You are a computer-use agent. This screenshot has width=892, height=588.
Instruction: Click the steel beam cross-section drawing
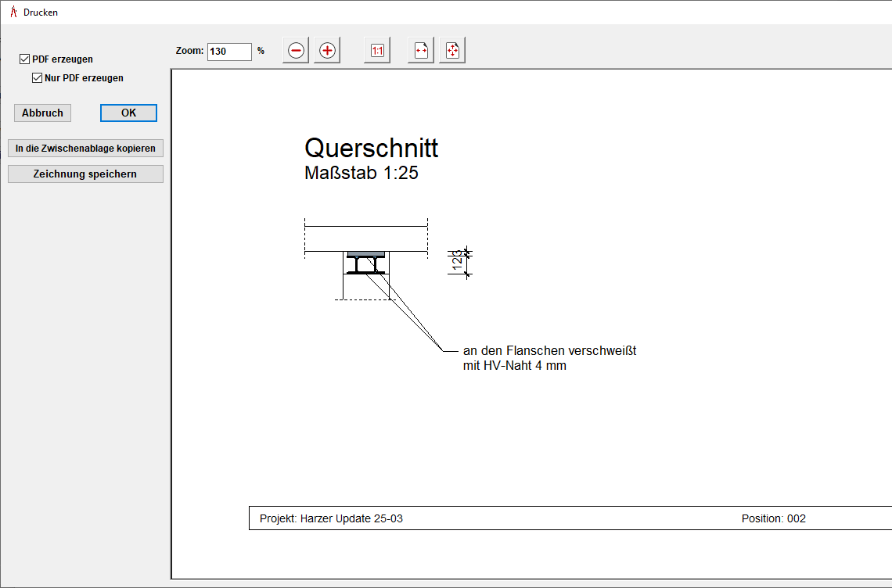tap(366, 264)
